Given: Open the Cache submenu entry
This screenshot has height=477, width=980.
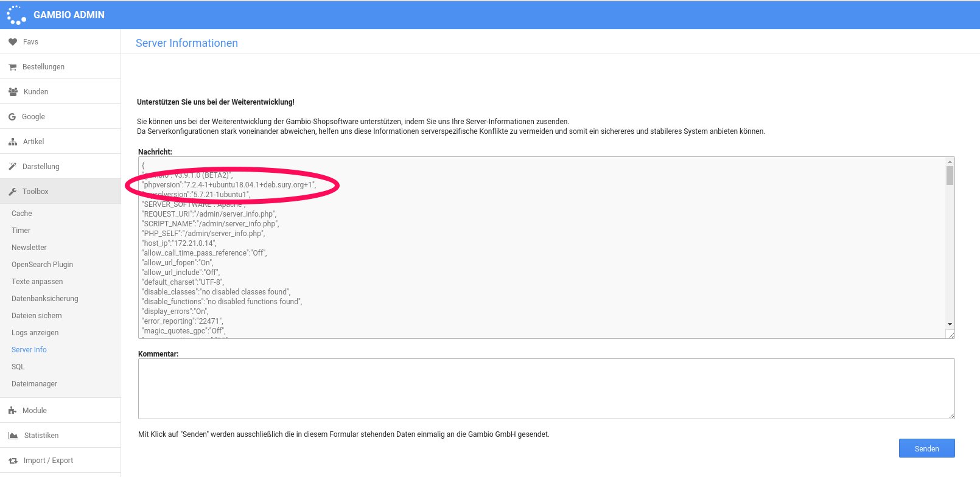Looking at the screenshot, I should 22,214.
